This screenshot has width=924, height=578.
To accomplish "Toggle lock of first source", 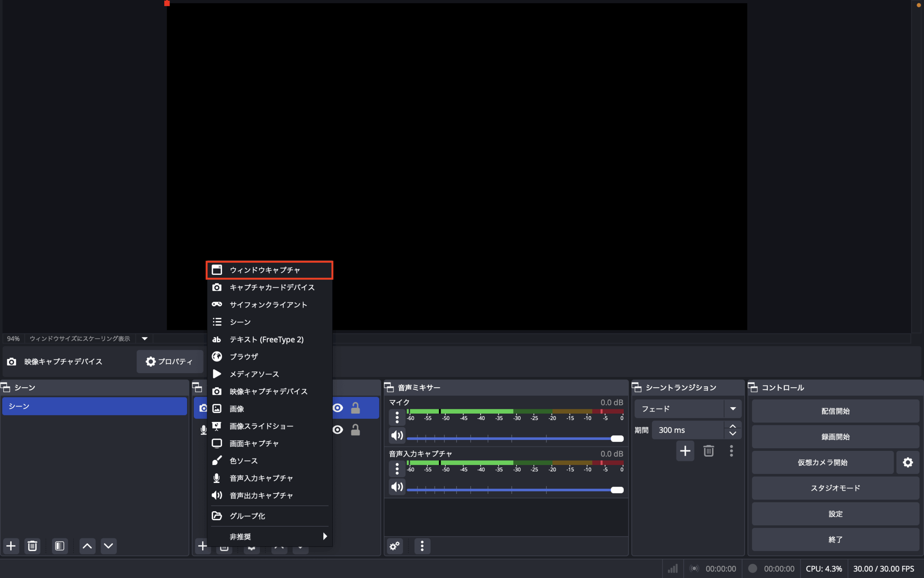I will 356,408.
